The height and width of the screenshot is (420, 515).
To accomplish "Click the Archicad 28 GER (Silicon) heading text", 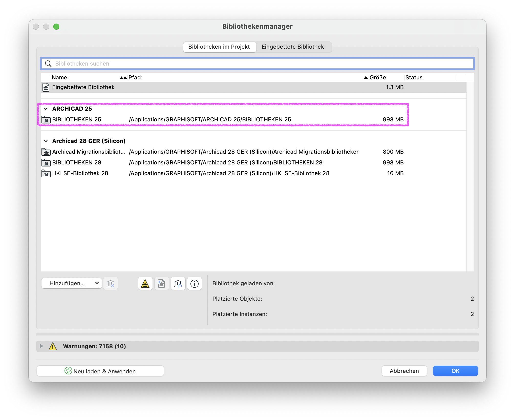I will click(89, 141).
